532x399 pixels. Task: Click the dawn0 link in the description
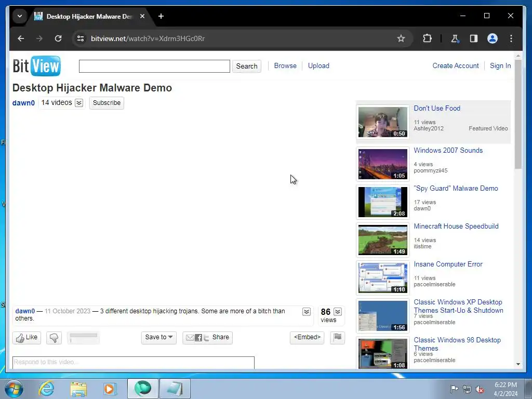[25, 311]
